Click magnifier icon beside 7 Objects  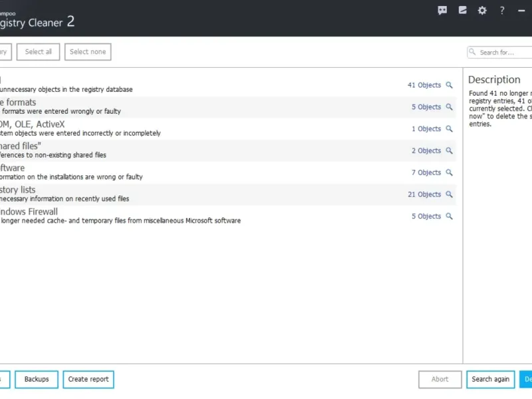(449, 173)
